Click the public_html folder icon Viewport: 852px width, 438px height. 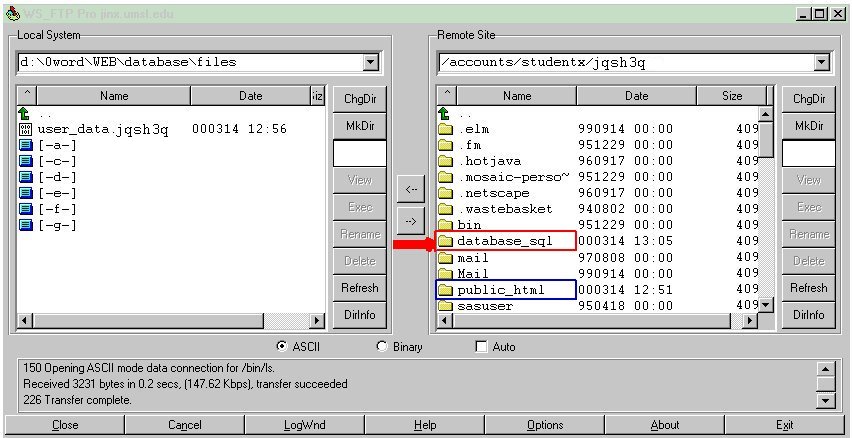(446, 290)
